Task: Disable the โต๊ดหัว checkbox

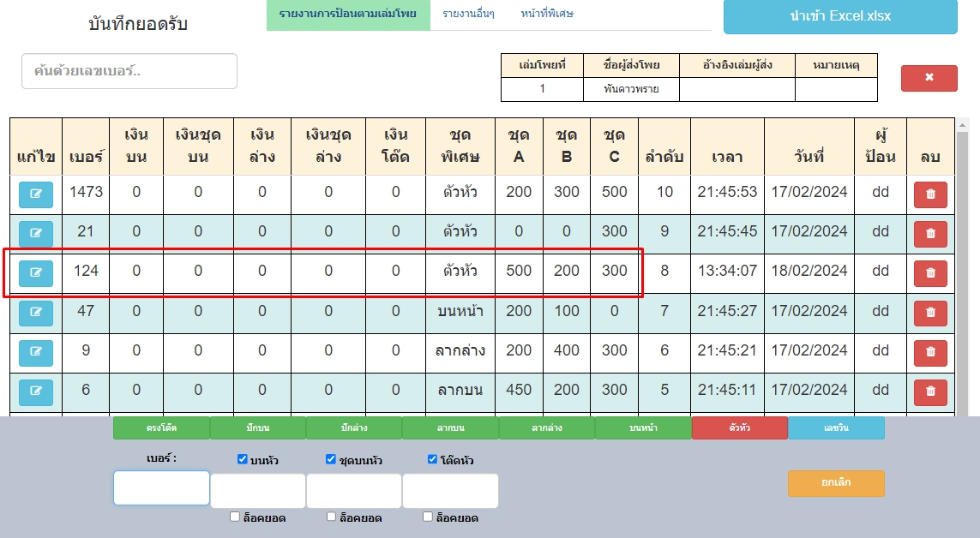Action: [x=433, y=460]
